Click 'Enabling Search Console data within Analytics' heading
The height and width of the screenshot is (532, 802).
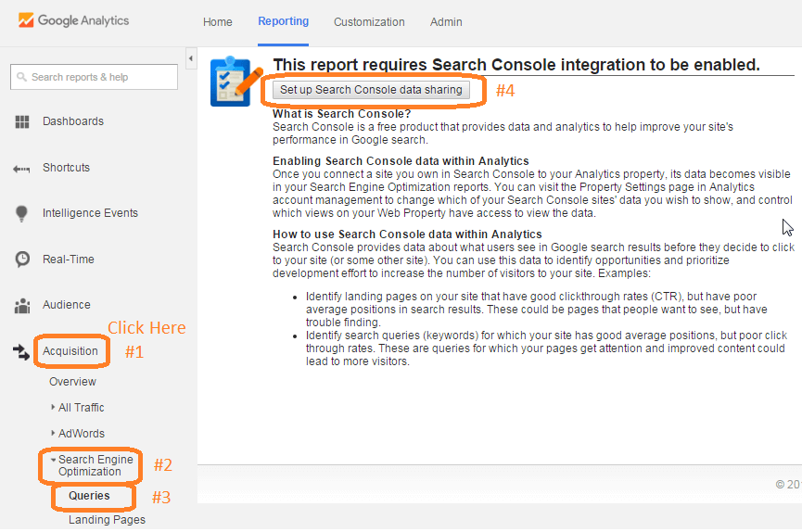point(401,161)
